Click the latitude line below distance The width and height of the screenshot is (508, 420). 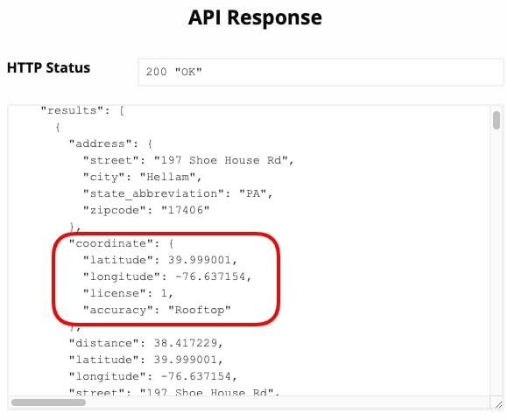tap(146, 360)
